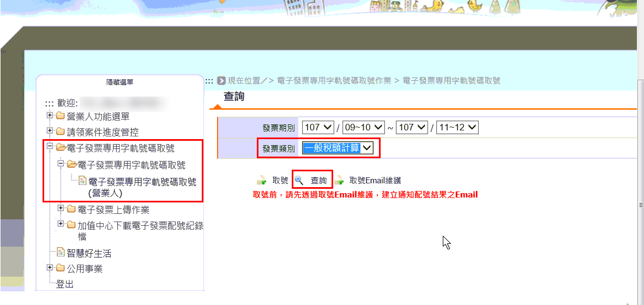Open 取號Email維護
Image resolution: width=644 pixels, height=305 pixels.
[x=375, y=181]
